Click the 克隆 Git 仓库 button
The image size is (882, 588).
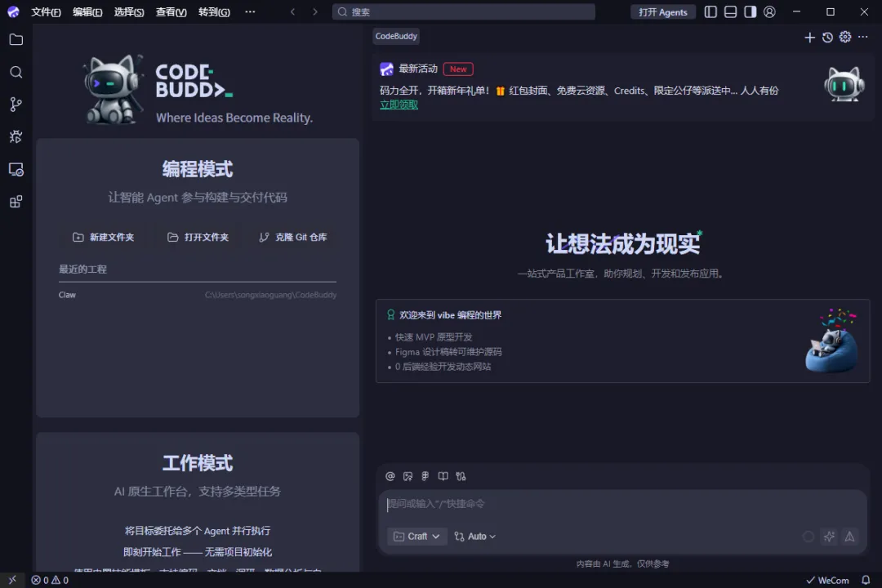point(292,238)
